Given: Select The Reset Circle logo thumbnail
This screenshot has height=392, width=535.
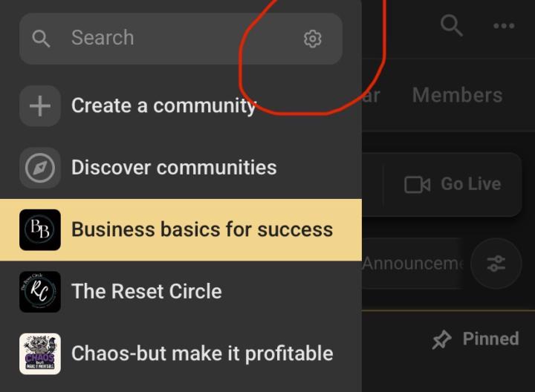Looking at the screenshot, I should click(40, 292).
